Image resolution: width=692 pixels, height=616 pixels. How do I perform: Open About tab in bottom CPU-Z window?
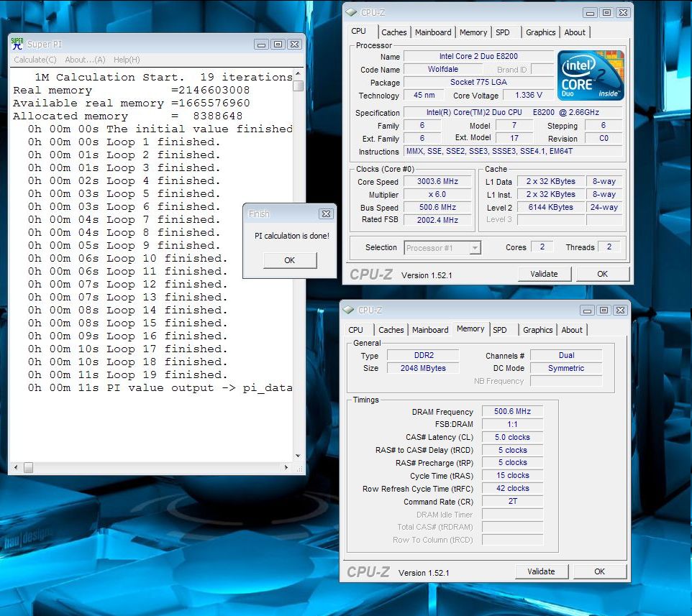pos(572,330)
